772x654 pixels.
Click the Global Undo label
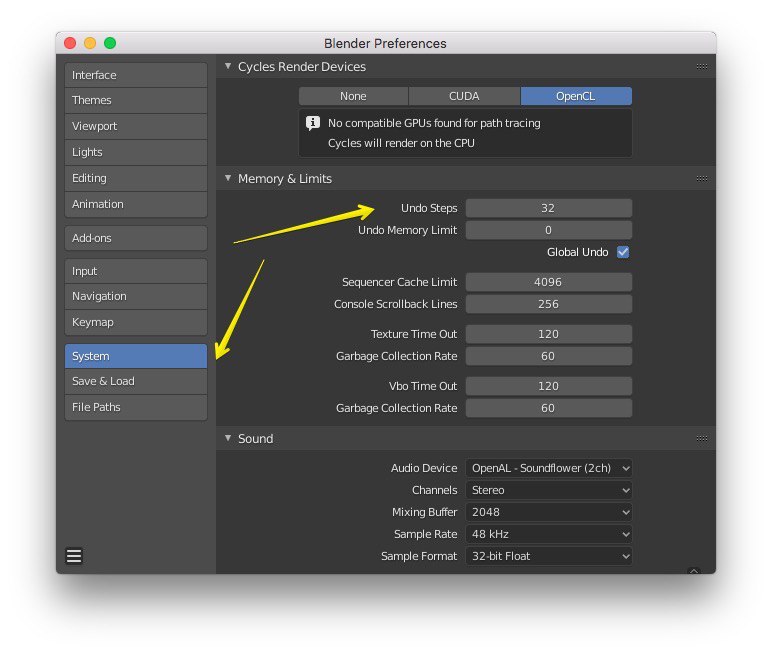click(578, 252)
